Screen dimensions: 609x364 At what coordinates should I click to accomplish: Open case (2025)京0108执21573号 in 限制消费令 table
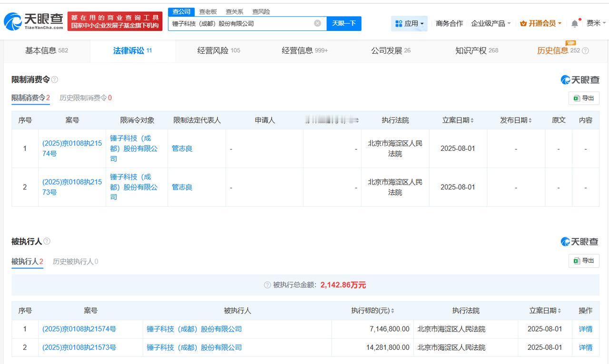coord(72,187)
